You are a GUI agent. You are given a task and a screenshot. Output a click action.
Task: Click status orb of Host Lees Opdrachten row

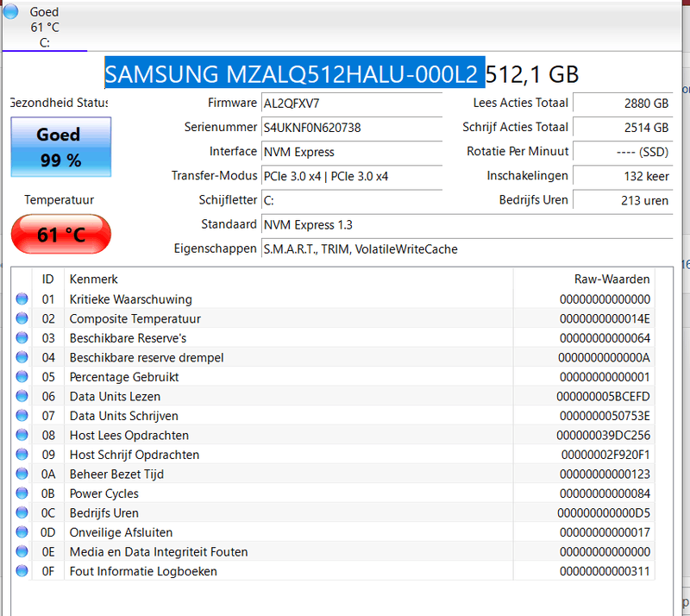(22, 435)
